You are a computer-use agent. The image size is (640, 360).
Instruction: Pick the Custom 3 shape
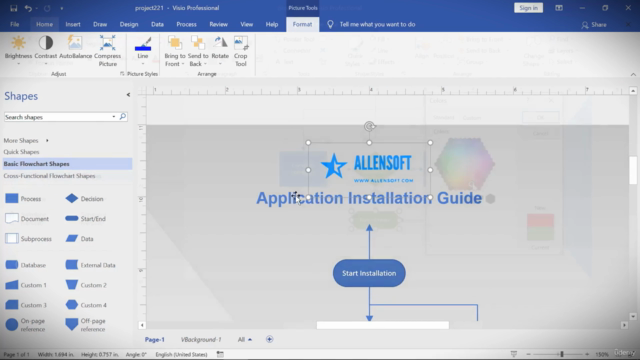[x=26, y=305]
